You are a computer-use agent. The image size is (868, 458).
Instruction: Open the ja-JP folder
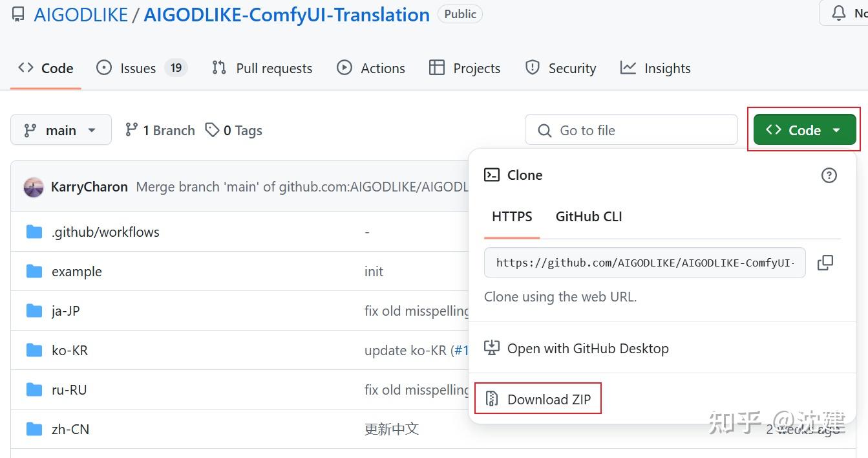pyautogui.click(x=66, y=311)
